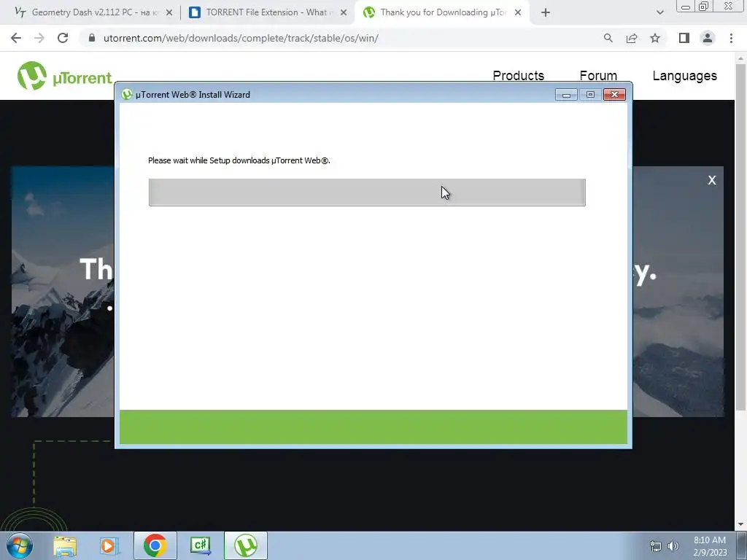747x560 pixels.
Task: Dismiss the banner with the white X
Action: coord(712,180)
